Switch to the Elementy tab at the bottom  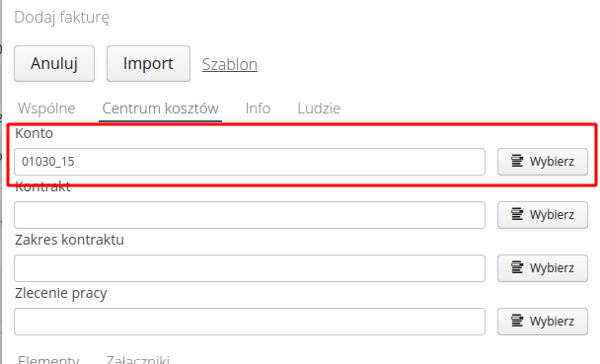click(x=48, y=359)
